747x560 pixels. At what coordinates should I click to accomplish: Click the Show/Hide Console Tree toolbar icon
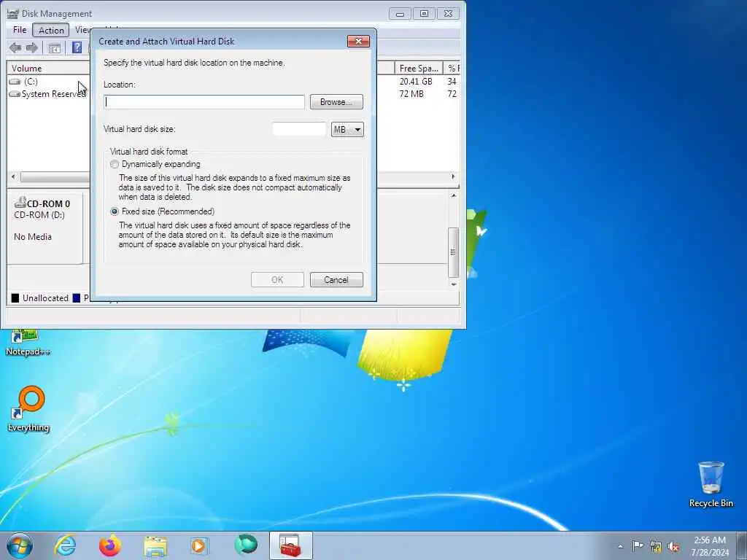coord(54,47)
